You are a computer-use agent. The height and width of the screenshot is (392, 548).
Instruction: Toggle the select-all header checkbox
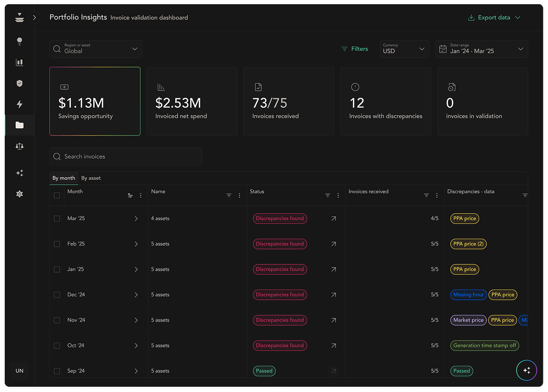(57, 195)
